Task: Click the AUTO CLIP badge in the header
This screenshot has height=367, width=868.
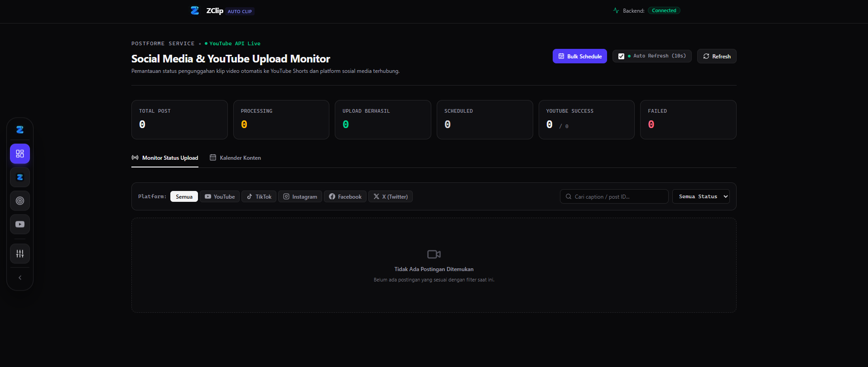Action: pyautogui.click(x=240, y=11)
